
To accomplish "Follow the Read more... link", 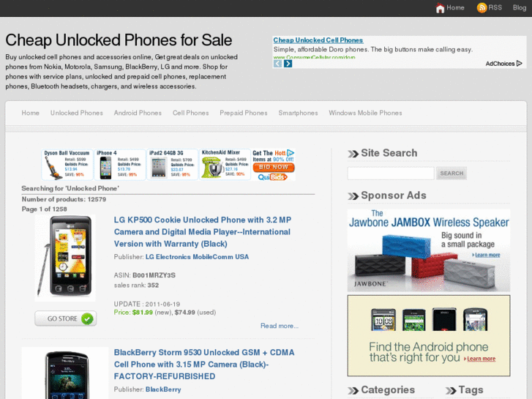I will (x=280, y=326).
